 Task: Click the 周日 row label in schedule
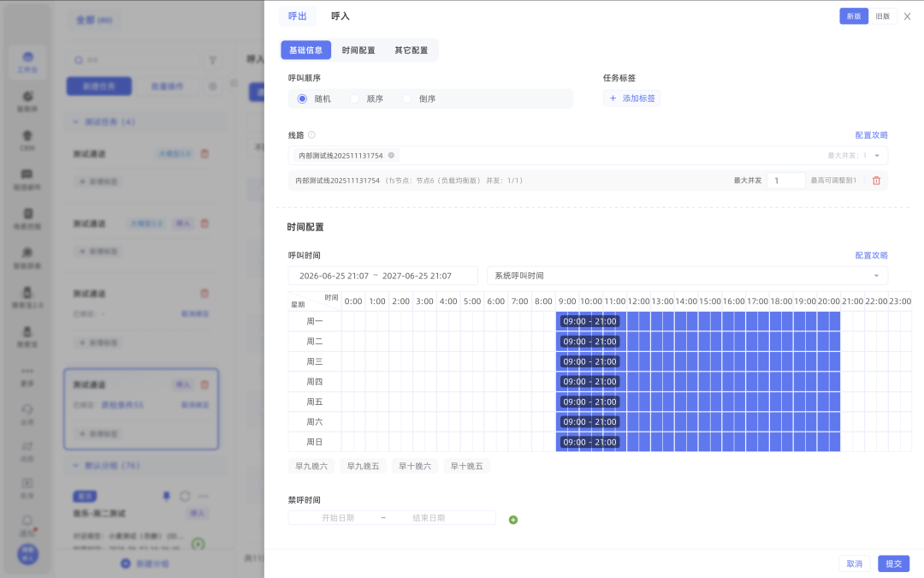pyautogui.click(x=315, y=442)
